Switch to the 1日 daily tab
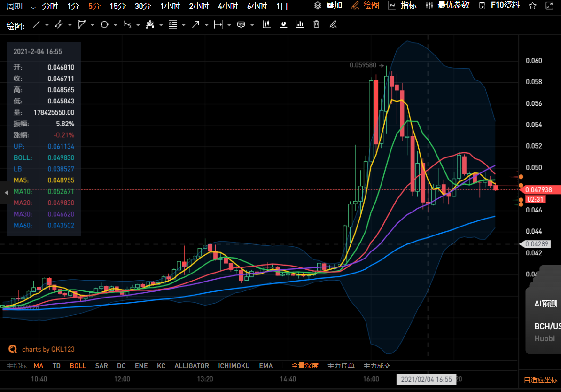 [x=281, y=7]
